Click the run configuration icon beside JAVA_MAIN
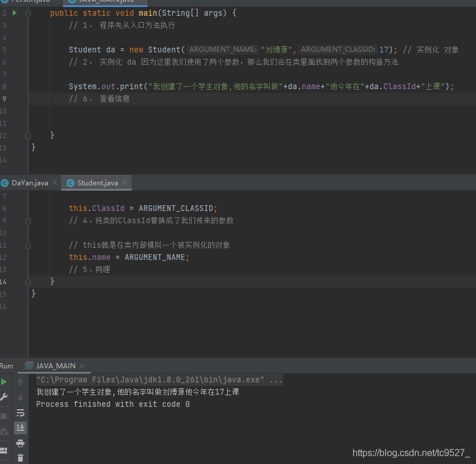 coord(29,365)
